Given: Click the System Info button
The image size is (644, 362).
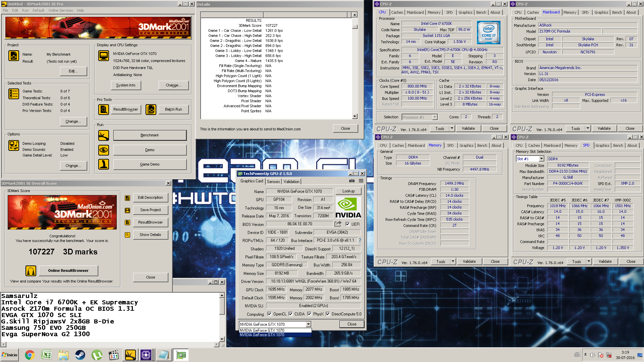Looking at the screenshot, I should coord(126,85).
